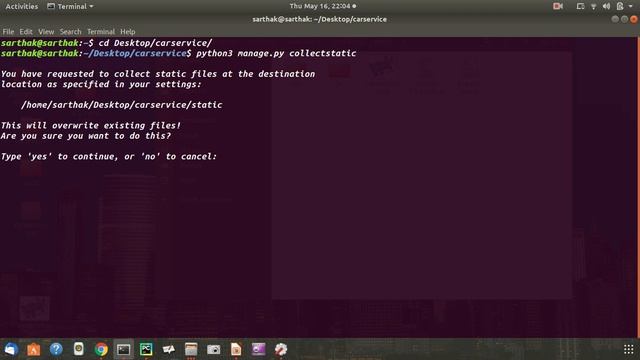Click the battery status indicator
640x360 pixels.
(620, 6)
